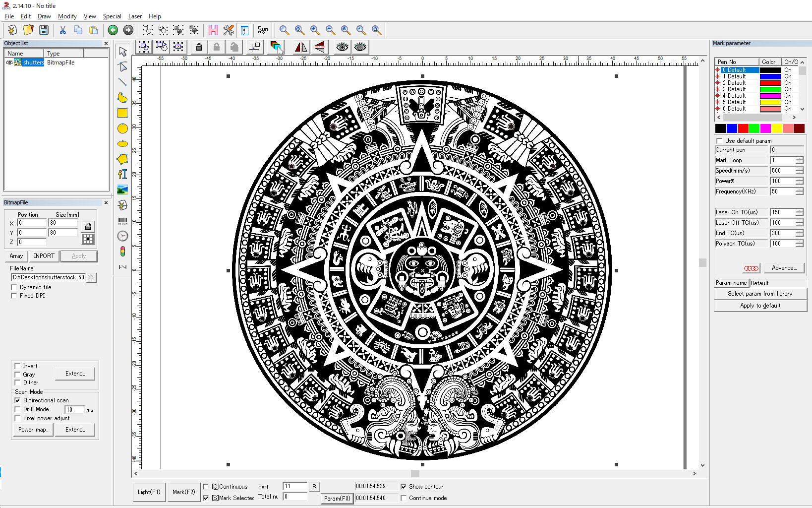Enable the Invert checkbox
812x508 pixels.
tap(17, 366)
